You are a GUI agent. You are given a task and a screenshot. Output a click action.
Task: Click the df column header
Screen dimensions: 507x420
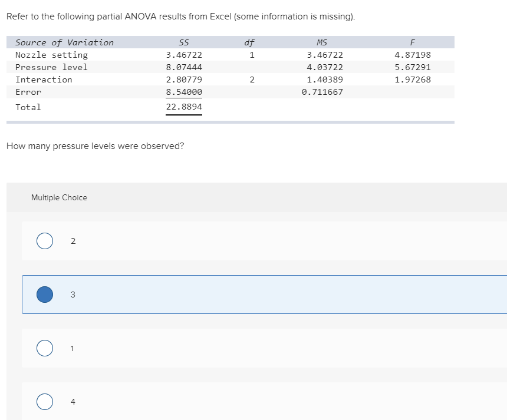[249, 42]
